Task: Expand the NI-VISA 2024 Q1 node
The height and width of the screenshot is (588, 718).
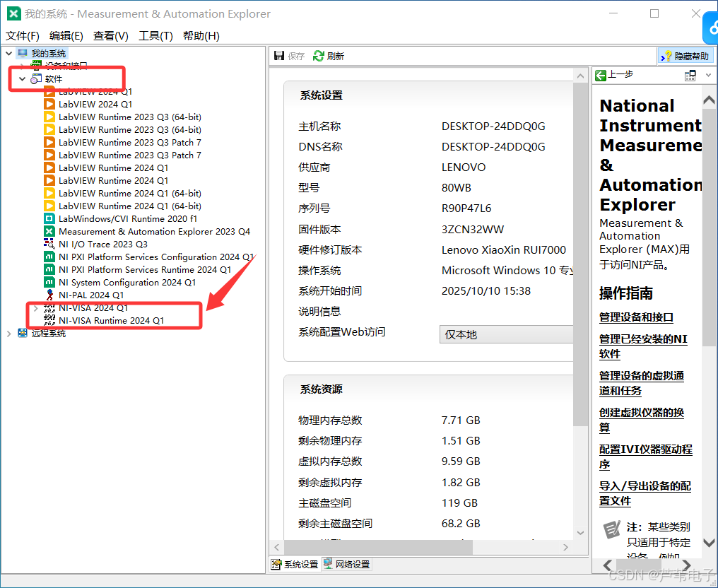Action: [x=36, y=307]
